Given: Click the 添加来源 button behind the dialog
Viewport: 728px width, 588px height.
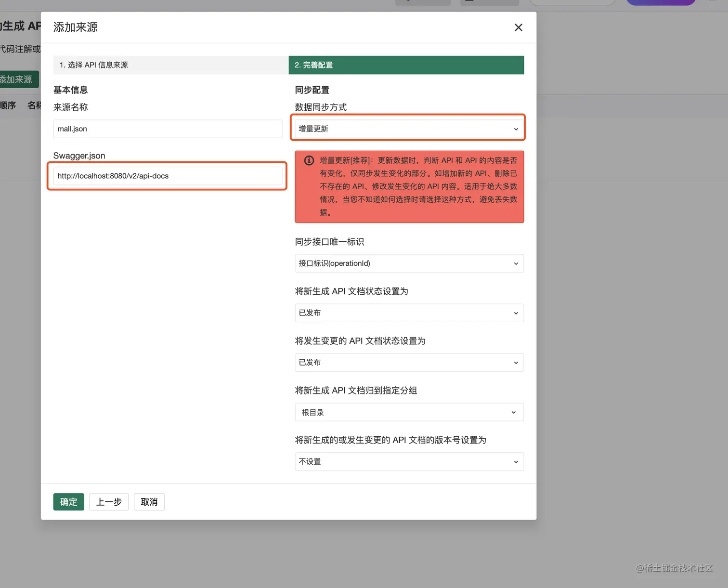Looking at the screenshot, I should [x=18, y=79].
